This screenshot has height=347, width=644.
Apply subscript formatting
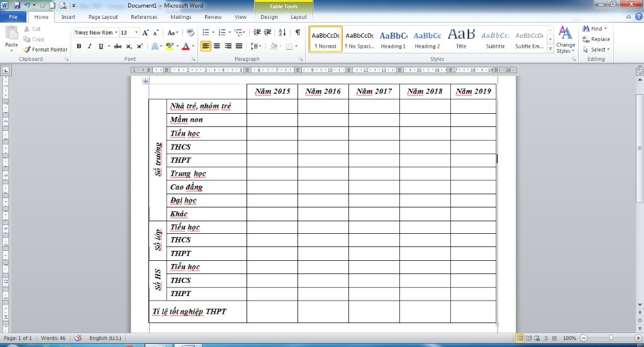tap(129, 46)
